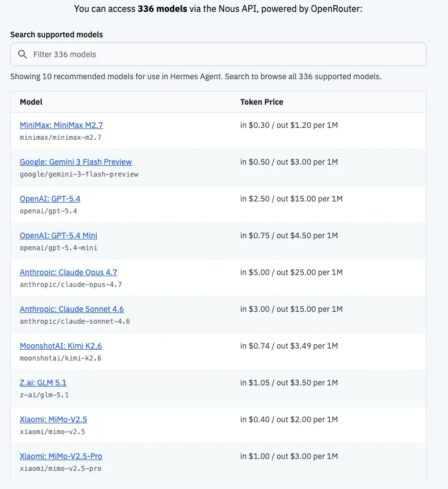This screenshot has width=448, height=489.
Task: Open the OpenAI: GPT-5.4 link
Action: pos(50,199)
